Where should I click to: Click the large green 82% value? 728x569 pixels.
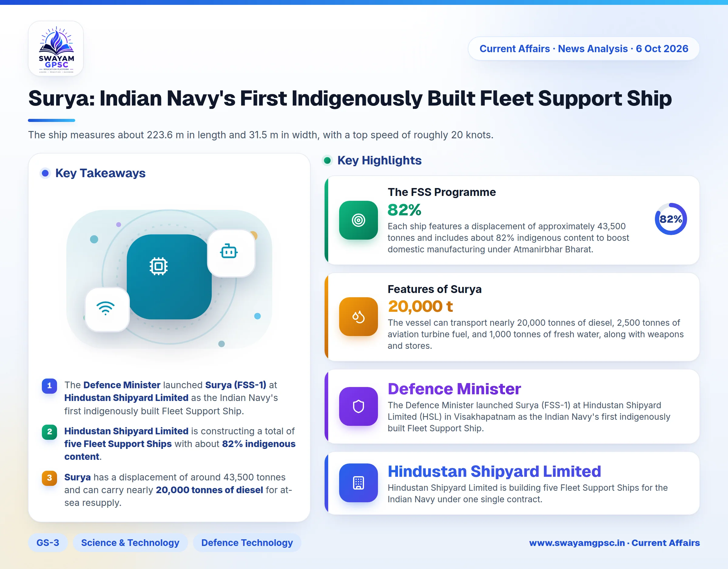point(404,210)
